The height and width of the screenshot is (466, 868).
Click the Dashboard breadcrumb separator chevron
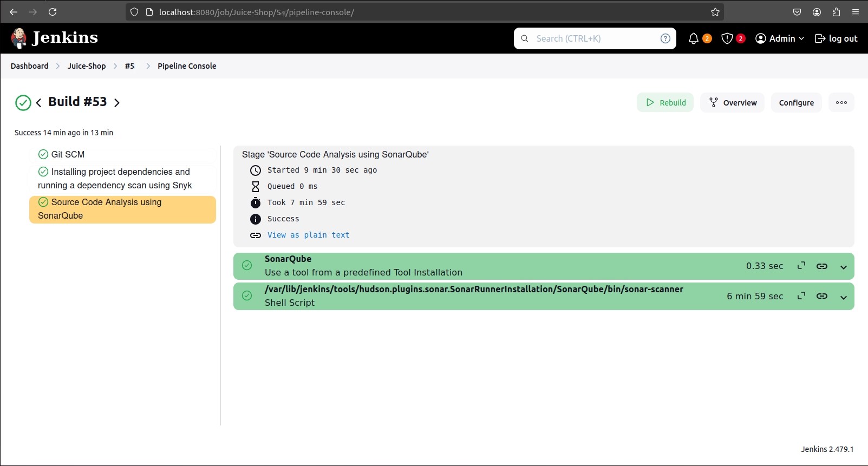click(x=58, y=66)
